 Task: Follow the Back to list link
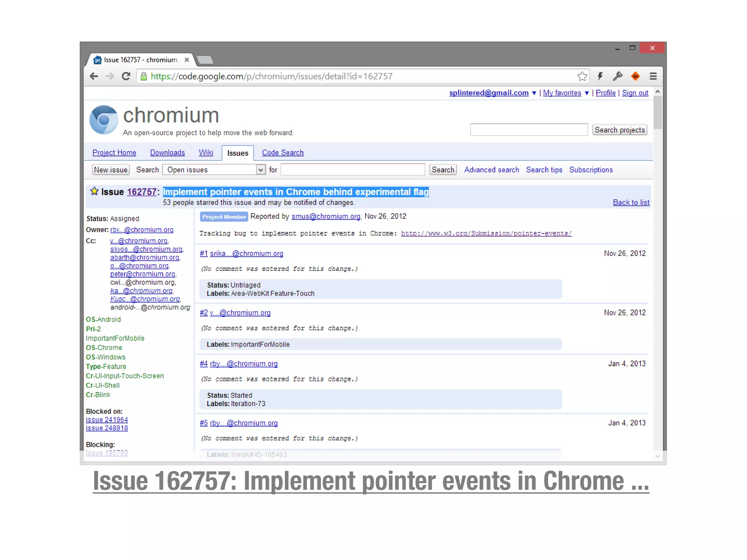tap(631, 203)
